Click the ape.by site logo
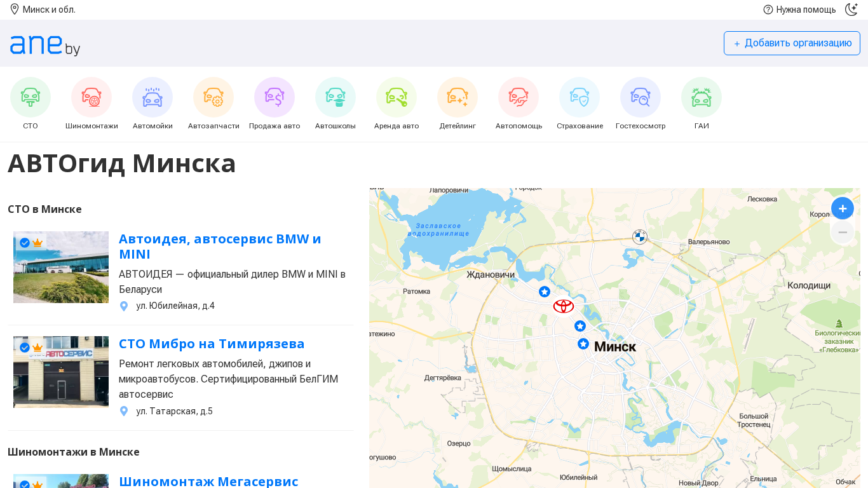The image size is (868, 488). (45, 45)
